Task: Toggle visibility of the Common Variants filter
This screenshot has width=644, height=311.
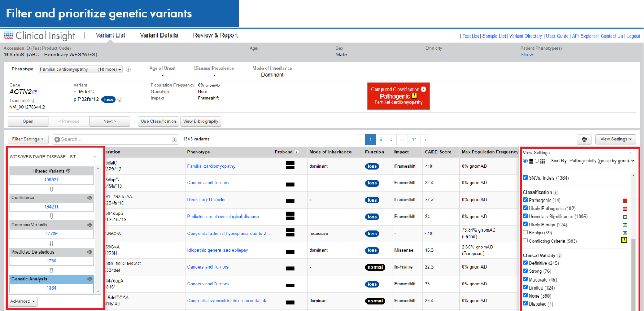Action: 90,225
